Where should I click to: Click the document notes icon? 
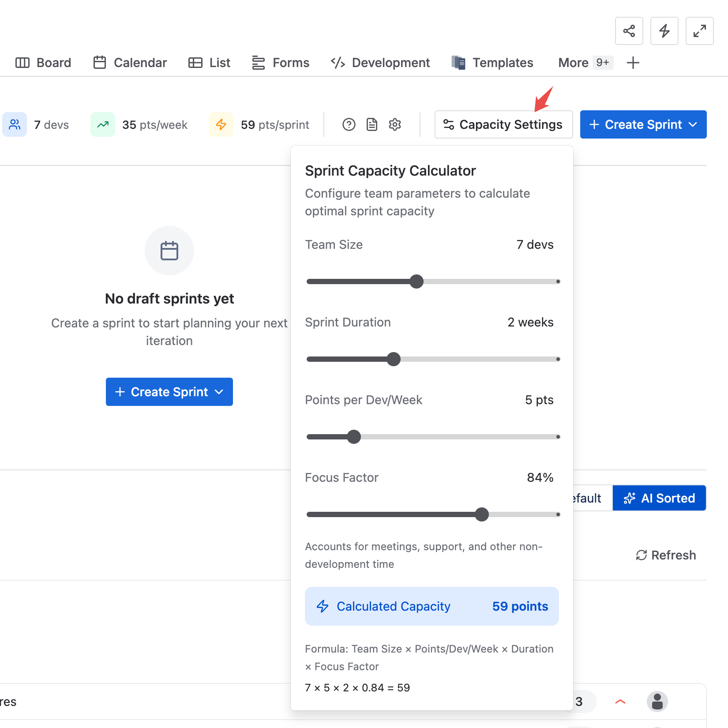pyautogui.click(x=372, y=124)
